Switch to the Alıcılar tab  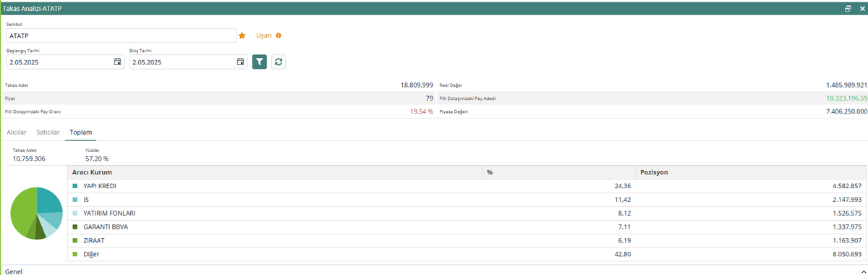coord(17,132)
